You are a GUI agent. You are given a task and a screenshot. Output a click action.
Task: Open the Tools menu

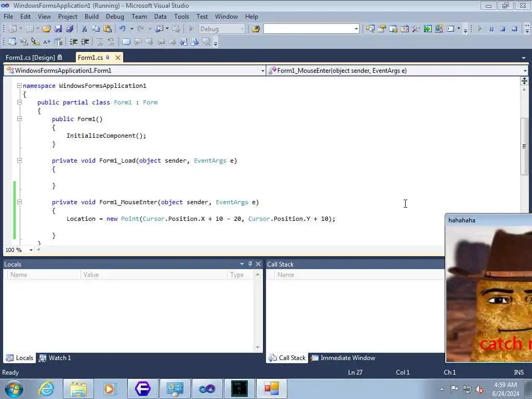(181, 16)
